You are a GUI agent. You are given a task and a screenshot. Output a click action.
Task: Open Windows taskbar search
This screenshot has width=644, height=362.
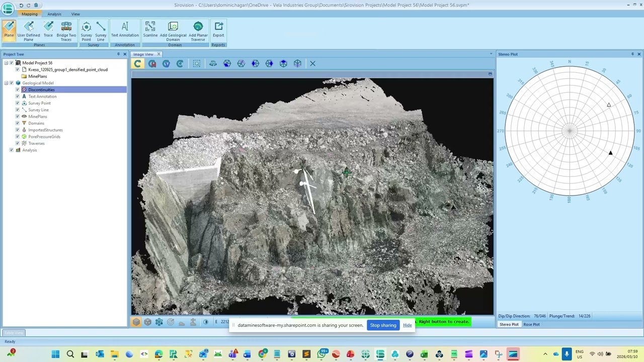point(70,354)
